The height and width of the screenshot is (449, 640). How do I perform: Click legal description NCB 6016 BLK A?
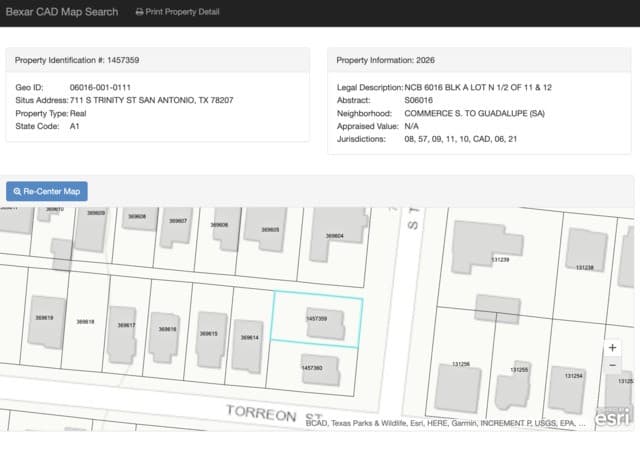[478, 87]
